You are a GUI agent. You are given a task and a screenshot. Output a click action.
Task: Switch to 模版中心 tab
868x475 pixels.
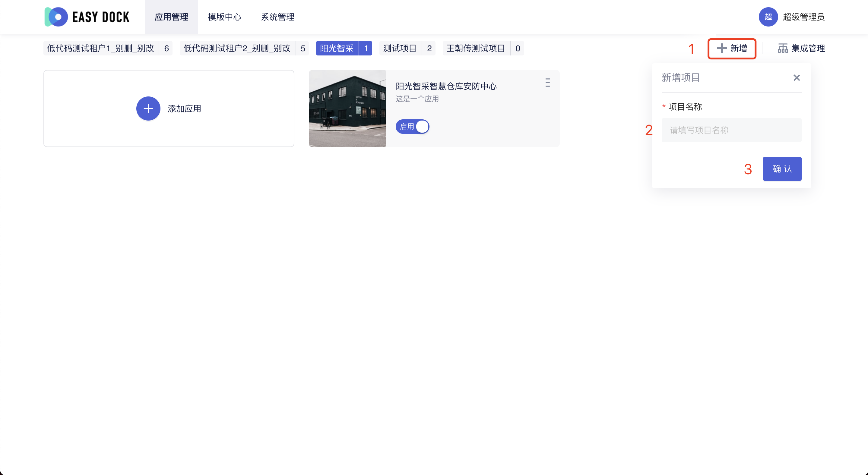pyautogui.click(x=224, y=17)
